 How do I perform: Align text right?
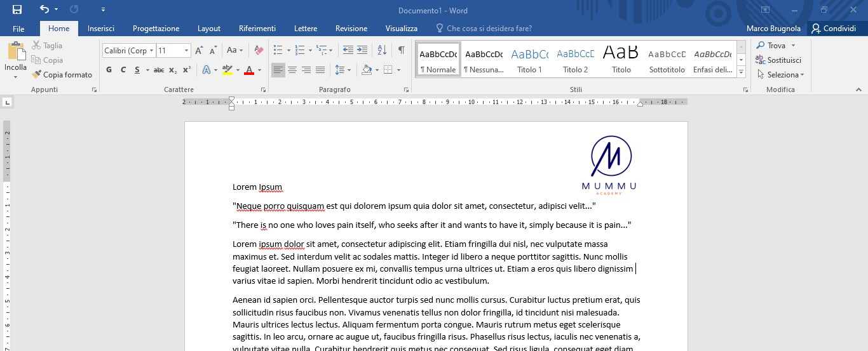pos(306,70)
